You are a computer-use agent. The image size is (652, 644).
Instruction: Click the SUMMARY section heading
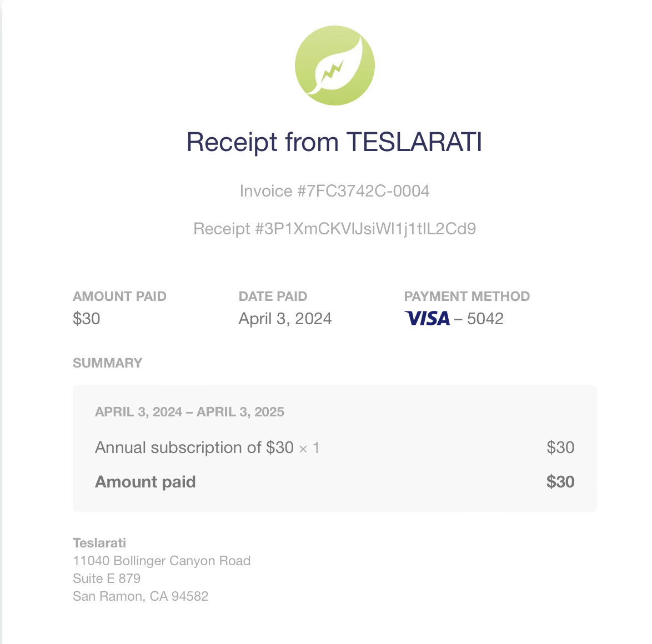tap(107, 363)
